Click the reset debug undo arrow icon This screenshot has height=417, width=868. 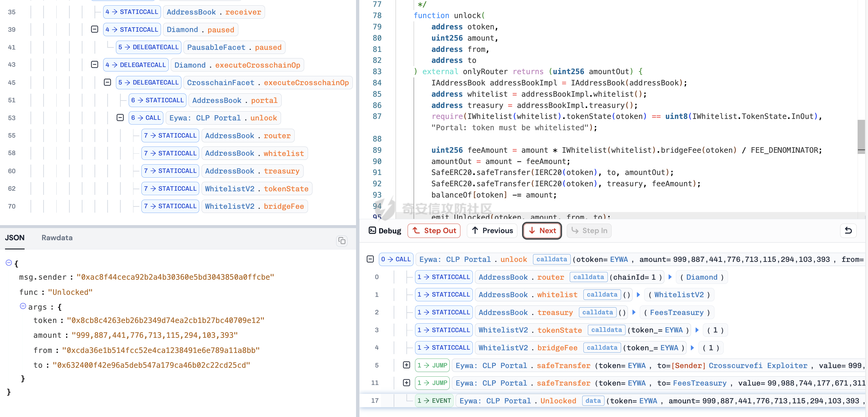(x=848, y=230)
